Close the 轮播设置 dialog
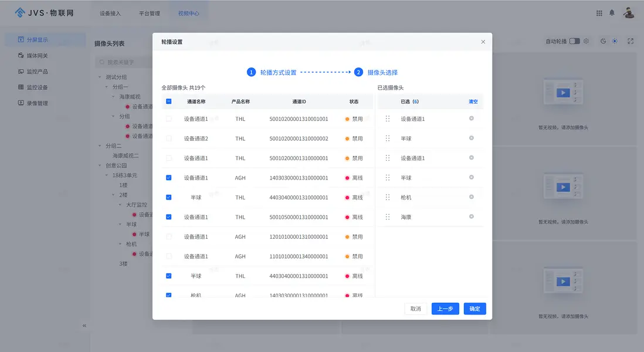This screenshot has height=352, width=644. 483,42
